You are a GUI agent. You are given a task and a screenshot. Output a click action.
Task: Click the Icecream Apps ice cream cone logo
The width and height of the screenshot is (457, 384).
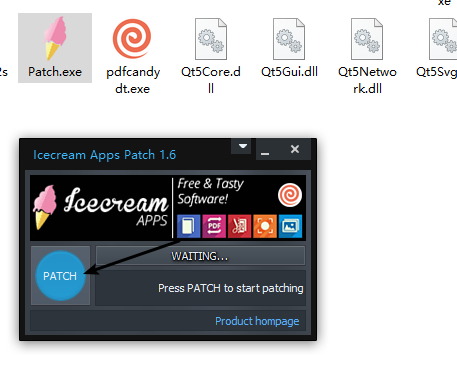click(x=45, y=207)
